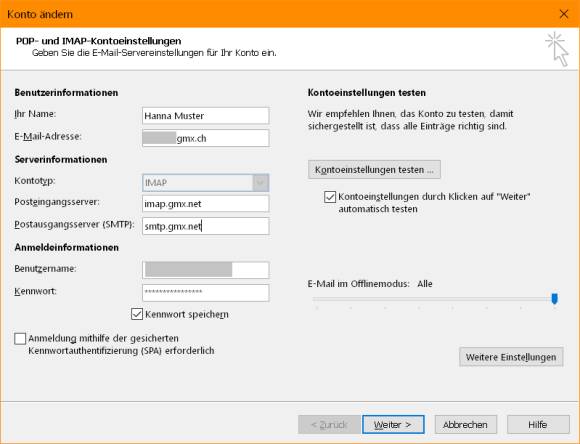Click the Weiter button
The width and height of the screenshot is (580, 444).
393,424
